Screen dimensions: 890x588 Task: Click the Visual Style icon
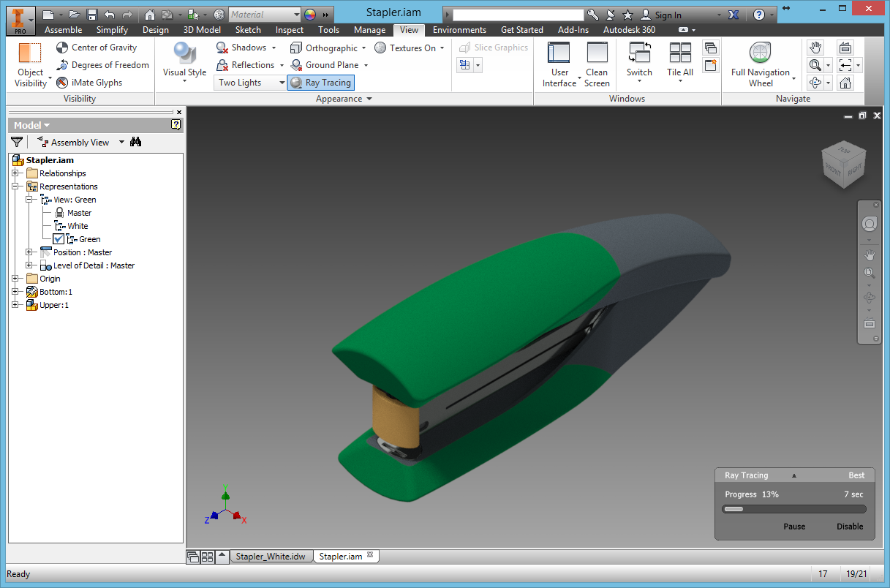(x=184, y=54)
